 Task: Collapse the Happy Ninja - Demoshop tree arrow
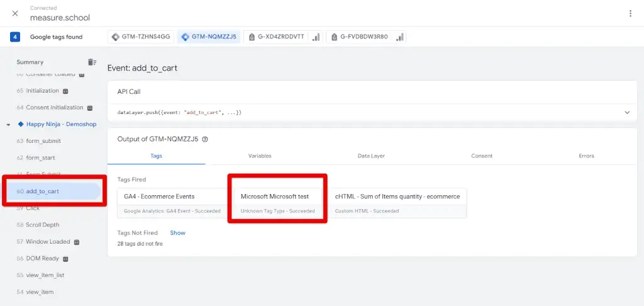click(x=9, y=125)
